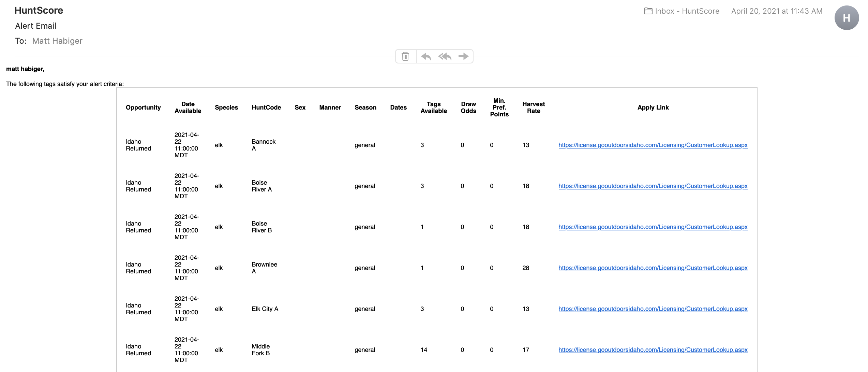
Task: Click the Sex column header
Action: 300,108
